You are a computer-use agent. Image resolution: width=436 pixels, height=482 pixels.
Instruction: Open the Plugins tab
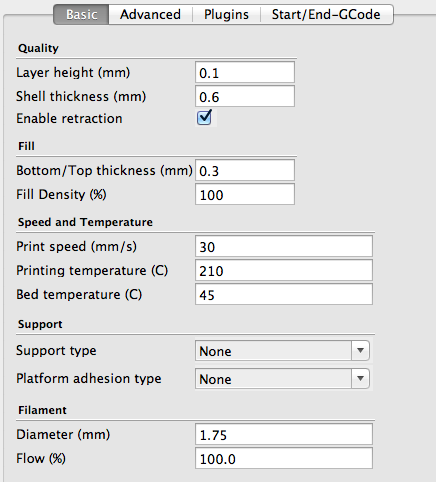point(226,14)
